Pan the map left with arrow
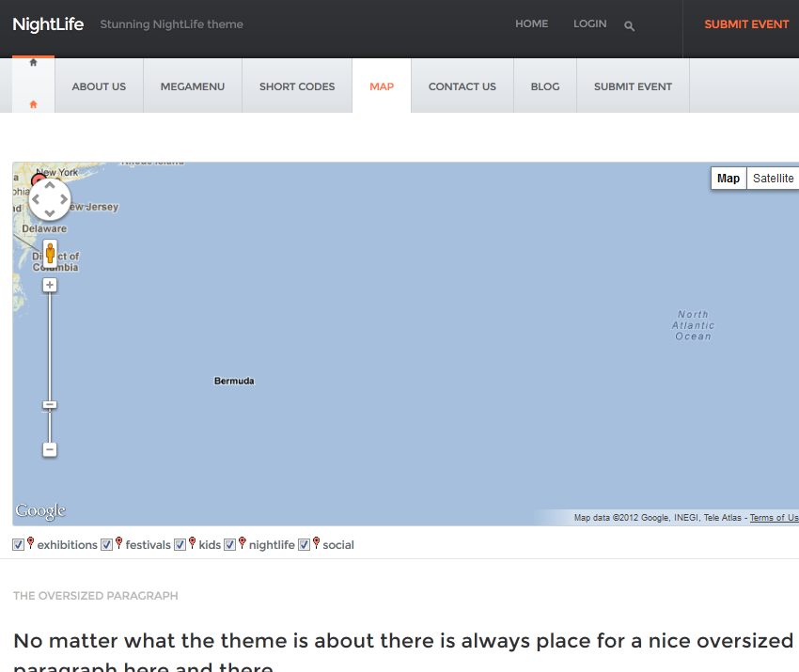The width and height of the screenshot is (799, 672). (36, 199)
